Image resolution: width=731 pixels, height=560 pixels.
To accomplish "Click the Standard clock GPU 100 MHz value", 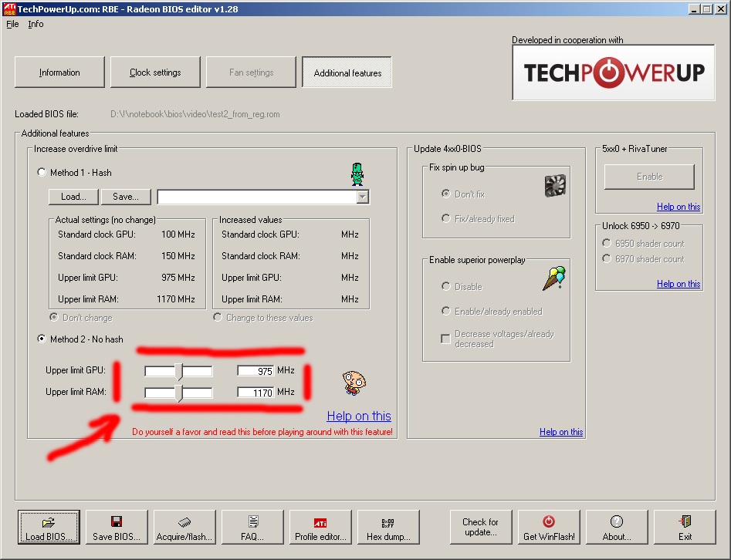I will (178, 234).
